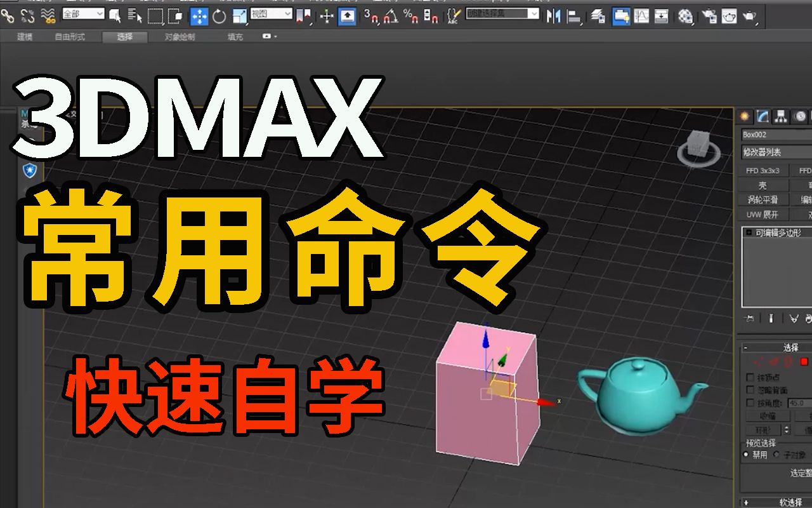Open the Layer Manager icon
Viewport: 812px width, 508px height.
click(598, 16)
